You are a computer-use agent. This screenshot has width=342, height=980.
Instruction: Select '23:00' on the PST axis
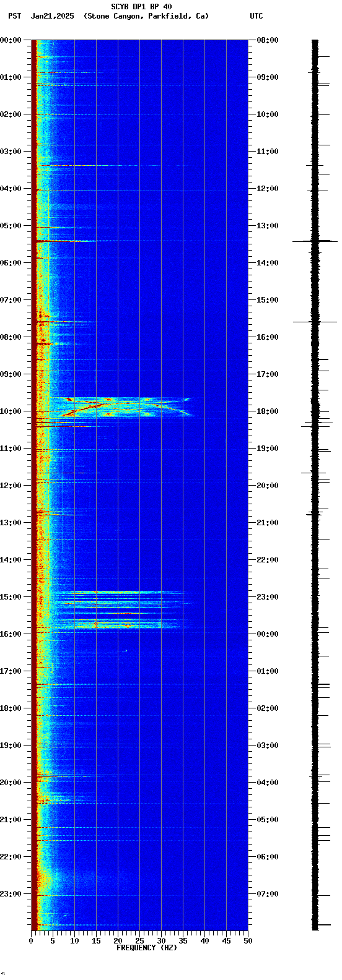click(11, 894)
